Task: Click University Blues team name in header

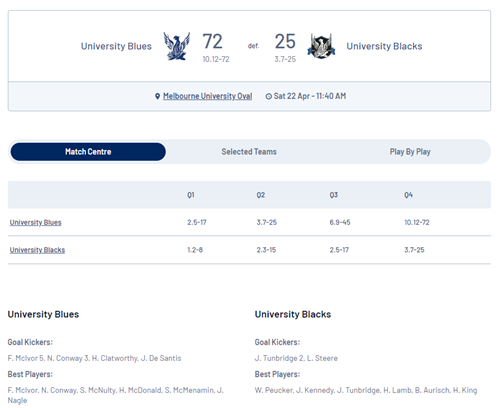Action: click(x=116, y=46)
